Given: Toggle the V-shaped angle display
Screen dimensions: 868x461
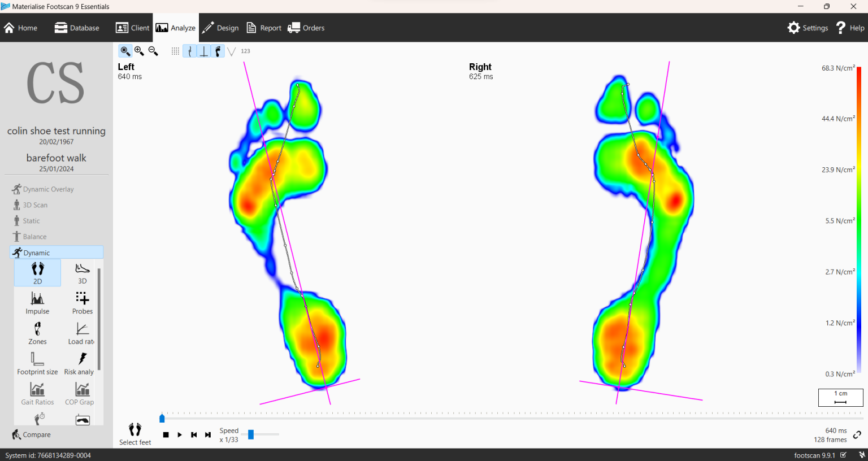Looking at the screenshot, I should [x=232, y=51].
